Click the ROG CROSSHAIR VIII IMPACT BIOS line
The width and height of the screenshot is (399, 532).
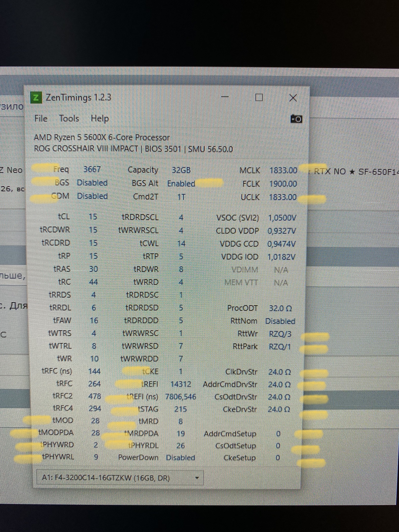(133, 149)
